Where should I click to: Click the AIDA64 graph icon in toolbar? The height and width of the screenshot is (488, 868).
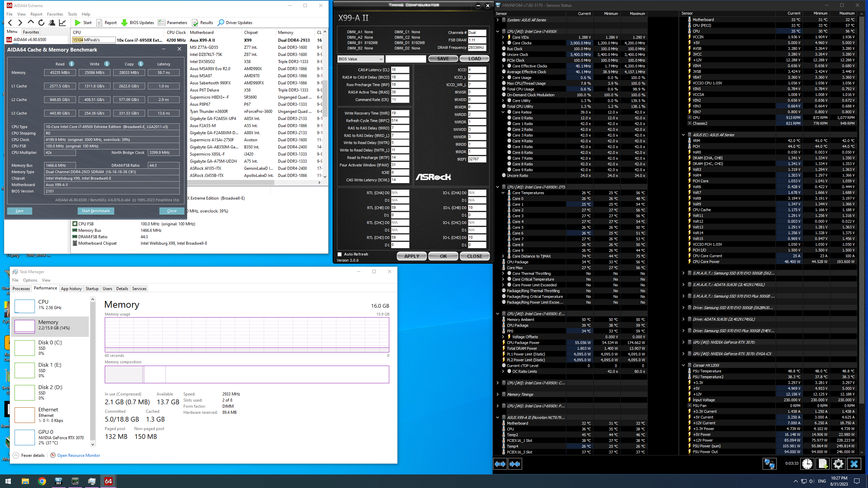point(62,23)
